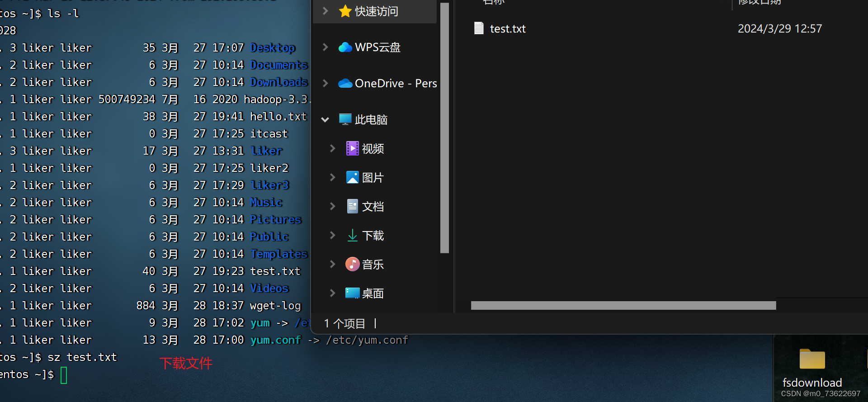Expand the 视频 folder node
Image resolution: width=868 pixels, height=402 pixels.
[332, 148]
